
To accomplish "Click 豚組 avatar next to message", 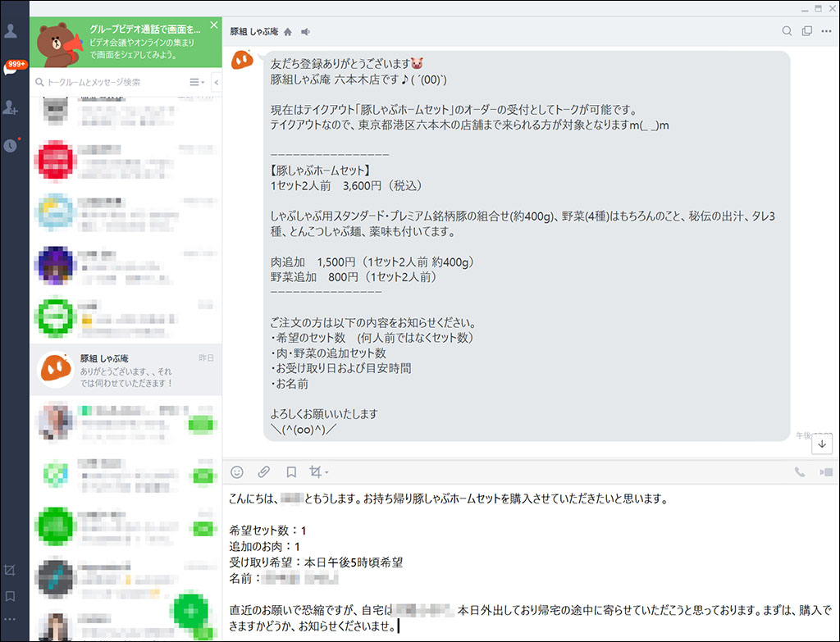I will 242,60.
